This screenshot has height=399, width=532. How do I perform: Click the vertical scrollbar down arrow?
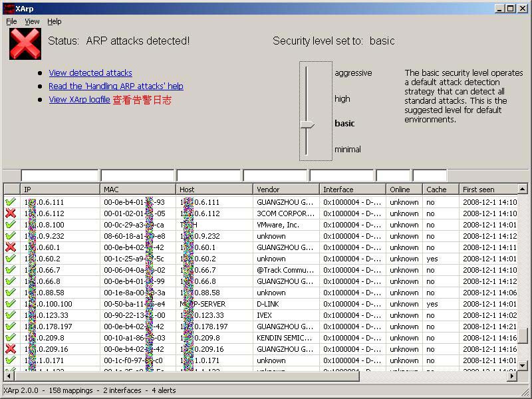pyautogui.click(x=523, y=365)
